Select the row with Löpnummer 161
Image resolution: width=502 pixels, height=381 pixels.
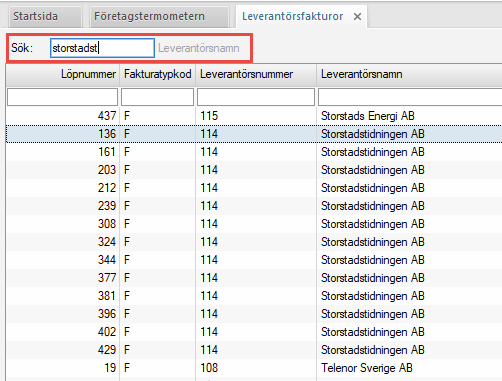point(254,152)
